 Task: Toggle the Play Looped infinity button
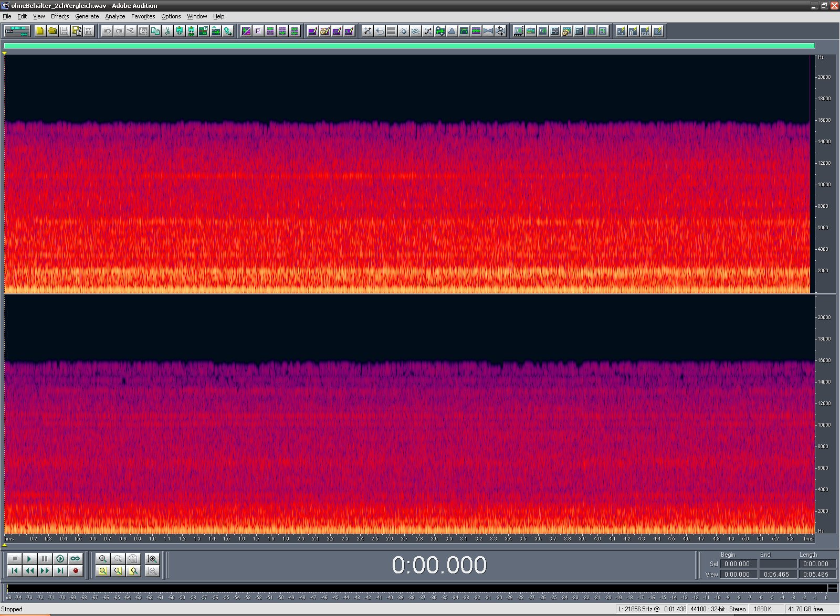(75, 559)
